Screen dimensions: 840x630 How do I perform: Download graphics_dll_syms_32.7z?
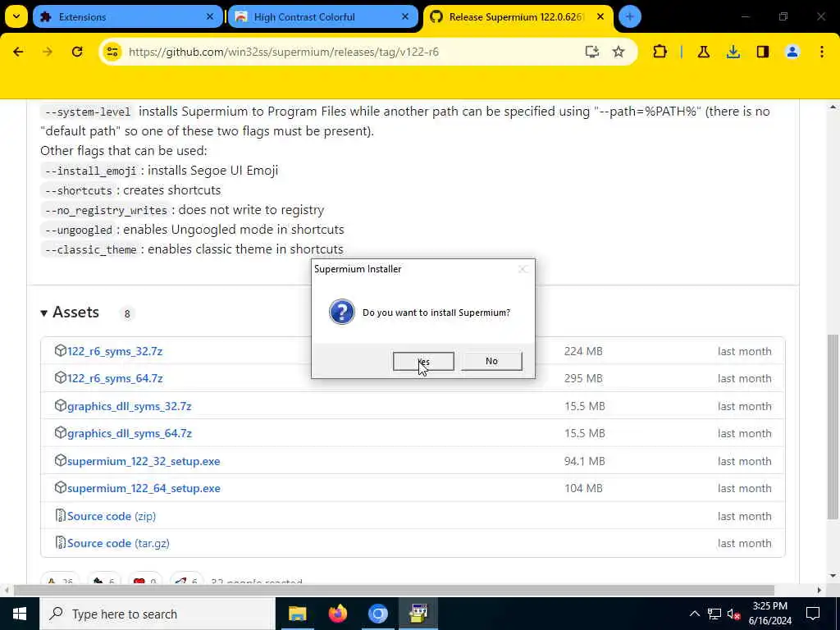[x=129, y=407]
